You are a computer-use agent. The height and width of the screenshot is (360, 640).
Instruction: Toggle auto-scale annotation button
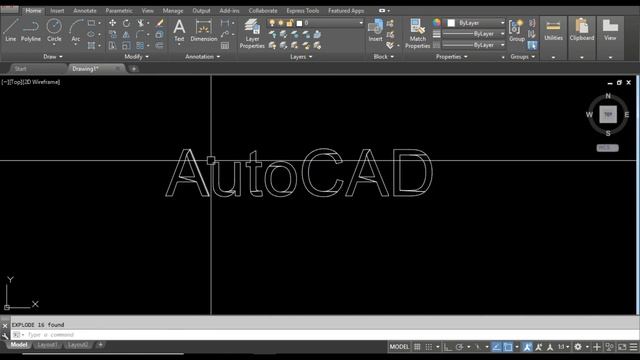point(539,347)
